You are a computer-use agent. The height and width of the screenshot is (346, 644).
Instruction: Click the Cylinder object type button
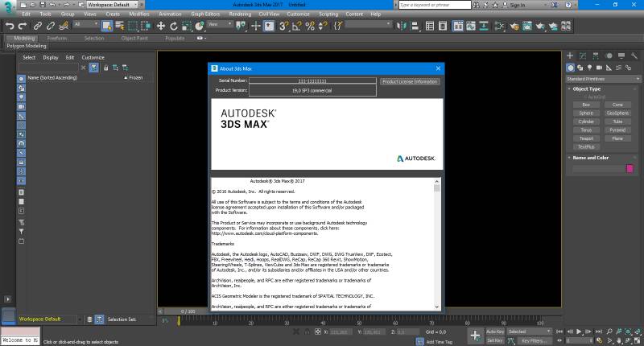point(586,122)
